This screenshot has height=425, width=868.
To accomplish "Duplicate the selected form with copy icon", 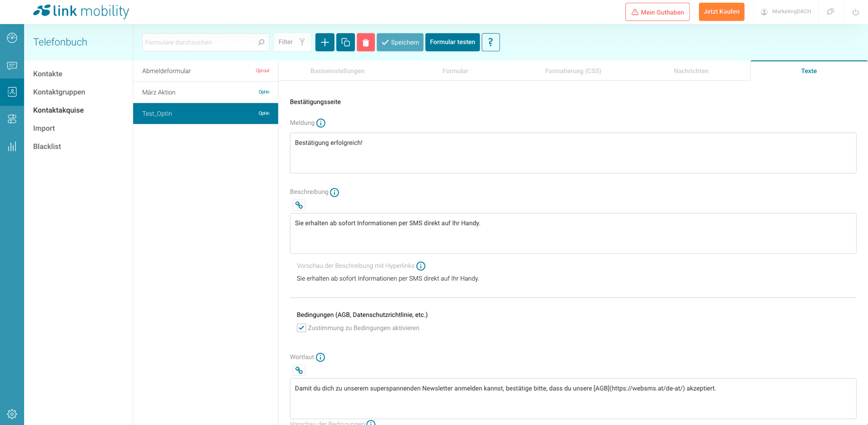I will [345, 42].
